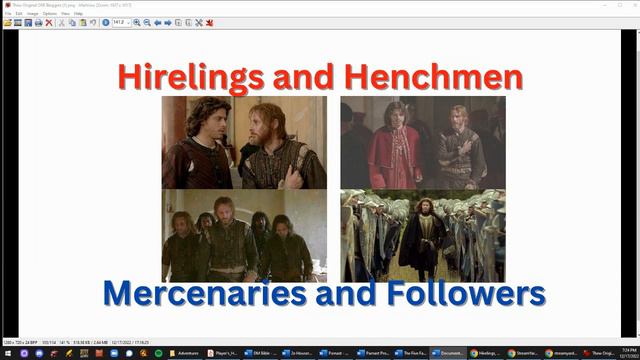Click the Paste clipboard icon

[x=83, y=23]
